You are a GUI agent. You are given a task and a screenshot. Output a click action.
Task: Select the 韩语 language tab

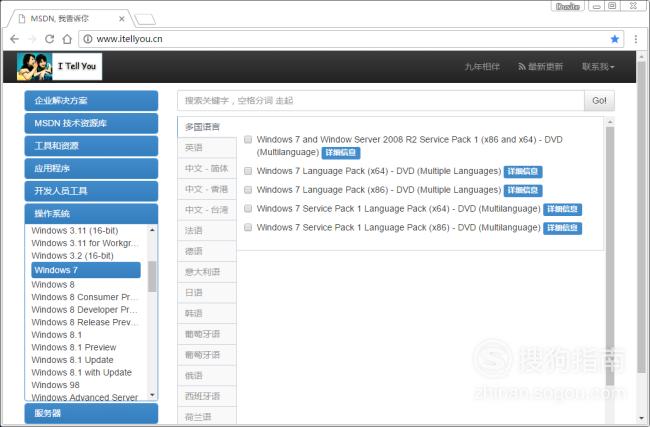tap(206, 313)
